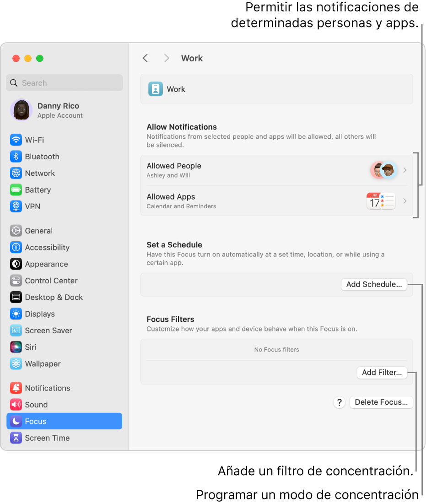
Task: Click "Calendar and Reminders" subtitle
Action: (181, 206)
